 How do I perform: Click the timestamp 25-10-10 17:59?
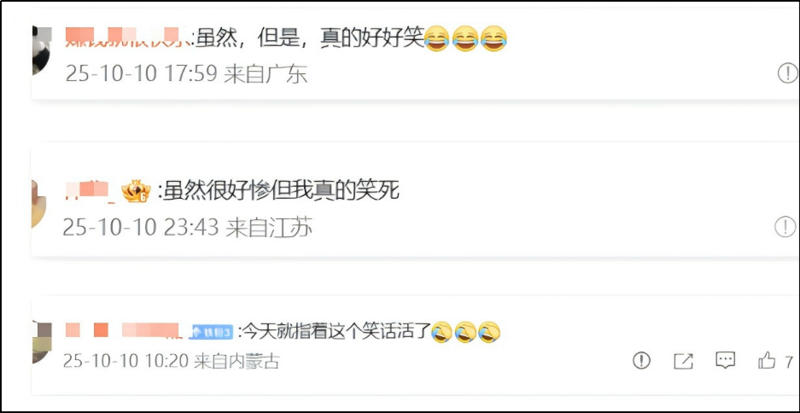click(x=142, y=75)
